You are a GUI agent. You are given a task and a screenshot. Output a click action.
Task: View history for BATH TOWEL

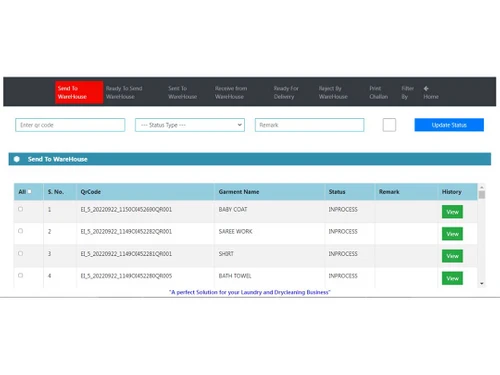452,278
